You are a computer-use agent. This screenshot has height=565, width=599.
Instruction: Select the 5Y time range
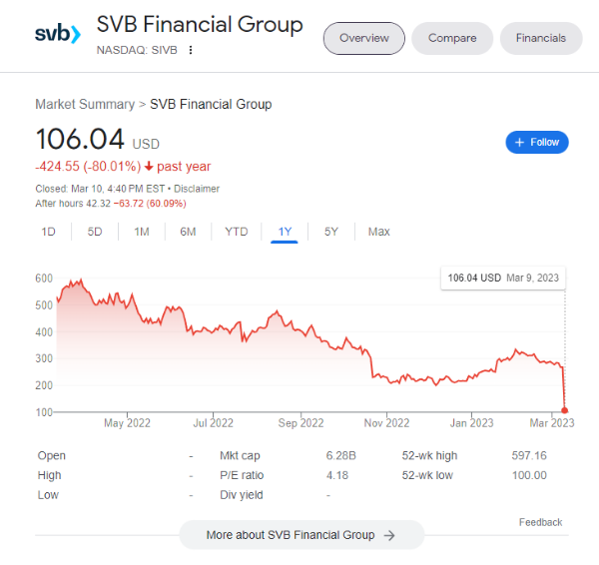331,232
